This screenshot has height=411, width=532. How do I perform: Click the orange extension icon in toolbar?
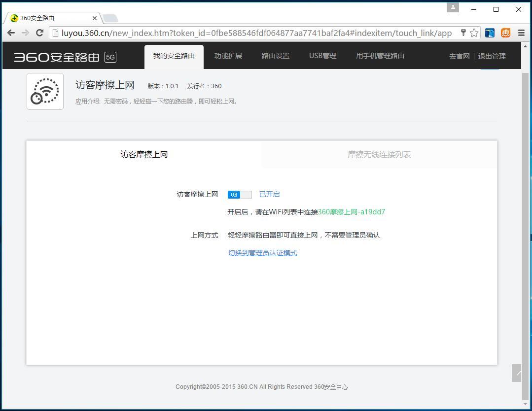click(x=505, y=33)
